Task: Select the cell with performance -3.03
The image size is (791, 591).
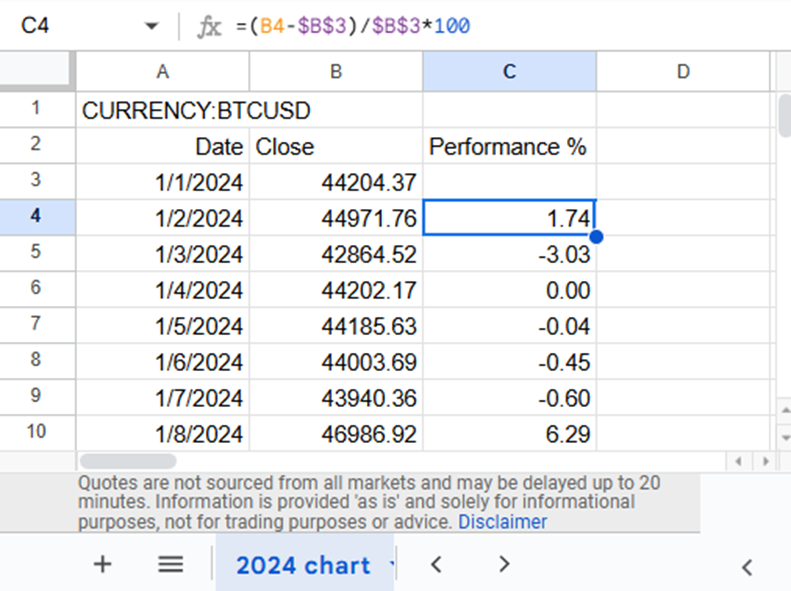Action: click(510, 254)
